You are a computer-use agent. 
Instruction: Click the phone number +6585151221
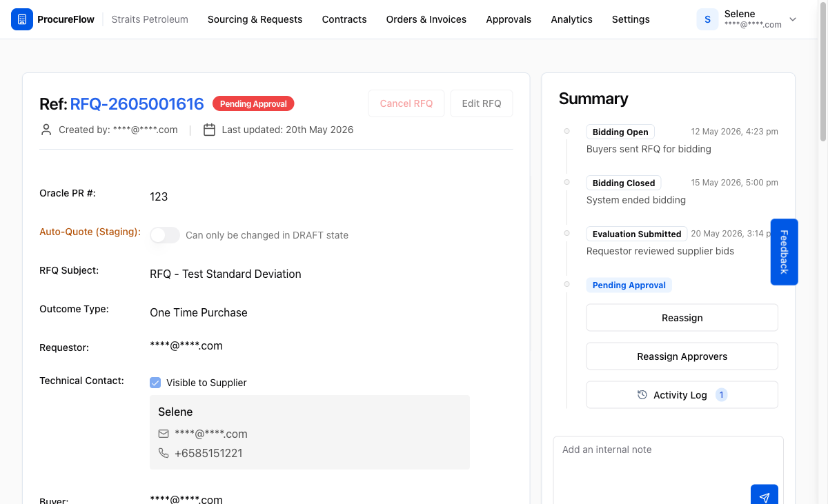pyautogui.click(x=208, y=453)
